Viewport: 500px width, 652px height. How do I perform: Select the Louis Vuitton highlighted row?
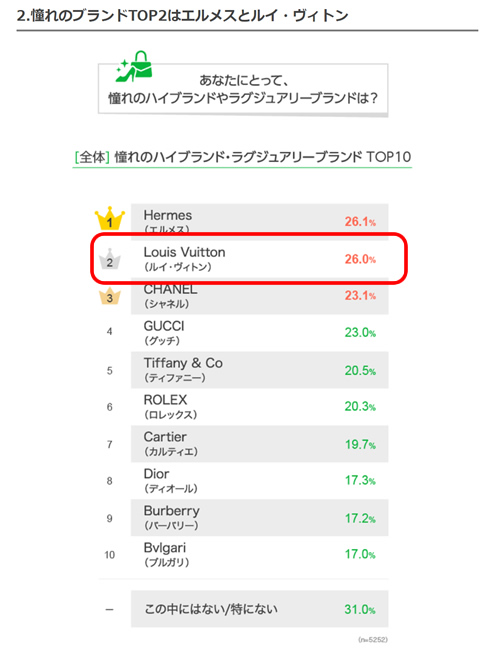(x=249, y=259)
